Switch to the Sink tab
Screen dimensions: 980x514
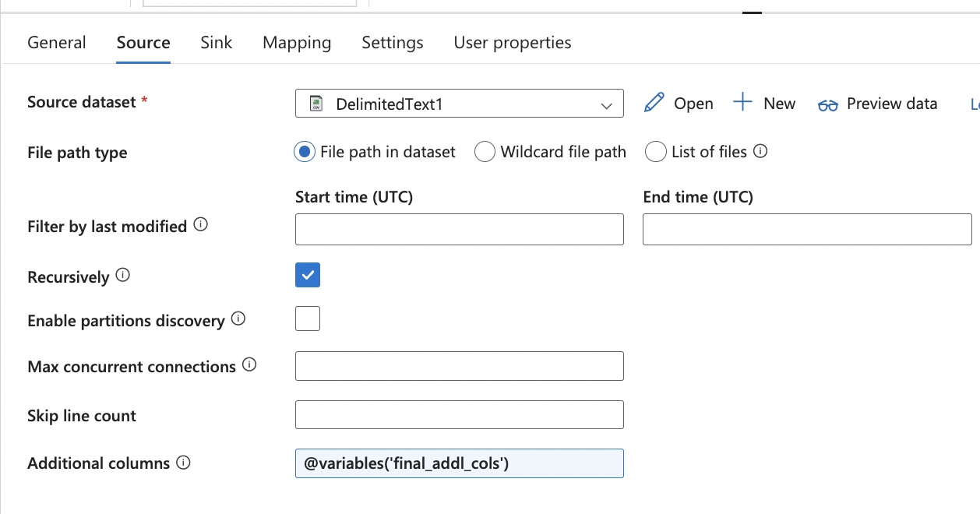coord(216,42)
